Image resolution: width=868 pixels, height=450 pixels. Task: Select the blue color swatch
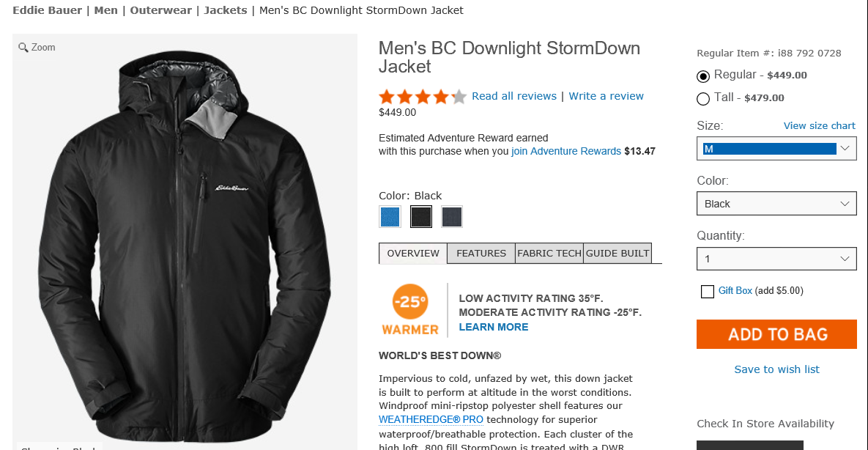390,217
